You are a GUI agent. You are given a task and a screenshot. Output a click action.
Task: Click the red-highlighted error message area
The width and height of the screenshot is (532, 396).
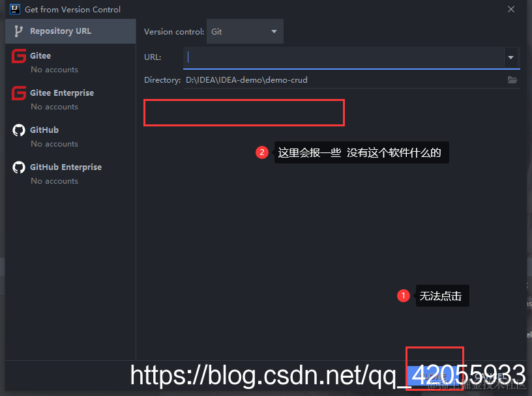coord(244,112)
